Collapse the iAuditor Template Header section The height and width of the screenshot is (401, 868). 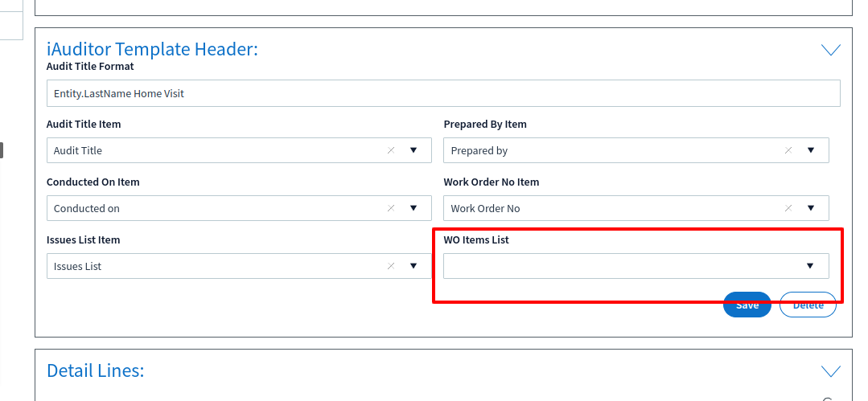(830, 50)
